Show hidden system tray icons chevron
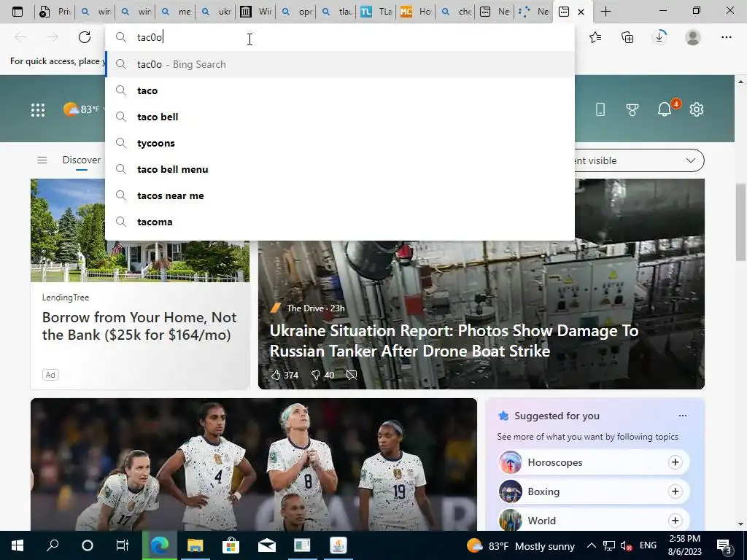The width and height of the screenshot is (747, 560). (x=591, y=545)
